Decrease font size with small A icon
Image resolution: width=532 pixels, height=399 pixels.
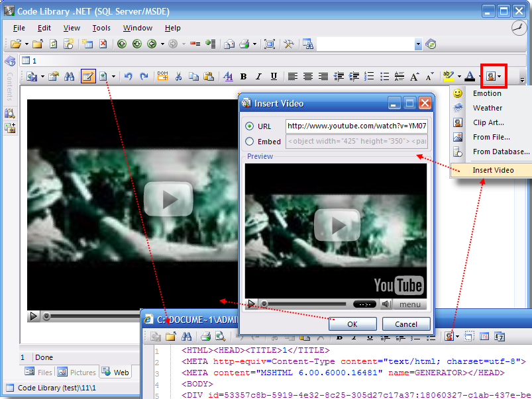[x=429, y=77]
